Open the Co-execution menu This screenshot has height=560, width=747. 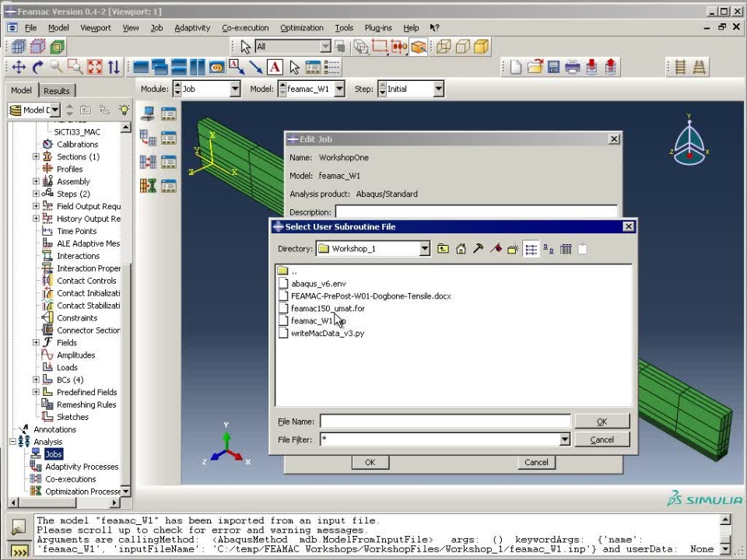245,28
